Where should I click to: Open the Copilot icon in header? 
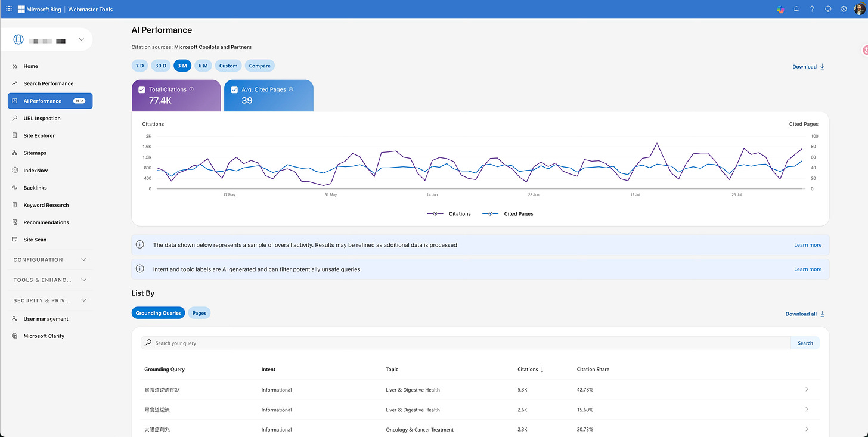[x=780, y=9]
